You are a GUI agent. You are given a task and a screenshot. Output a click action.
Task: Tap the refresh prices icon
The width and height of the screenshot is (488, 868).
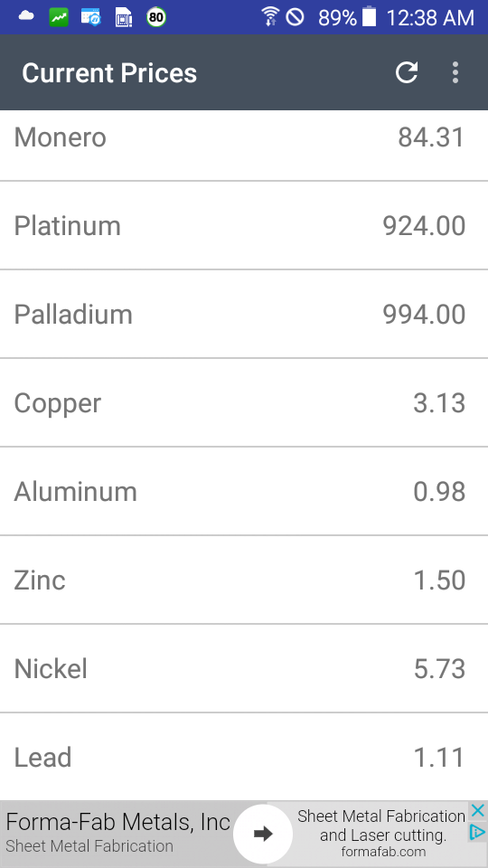406,72
